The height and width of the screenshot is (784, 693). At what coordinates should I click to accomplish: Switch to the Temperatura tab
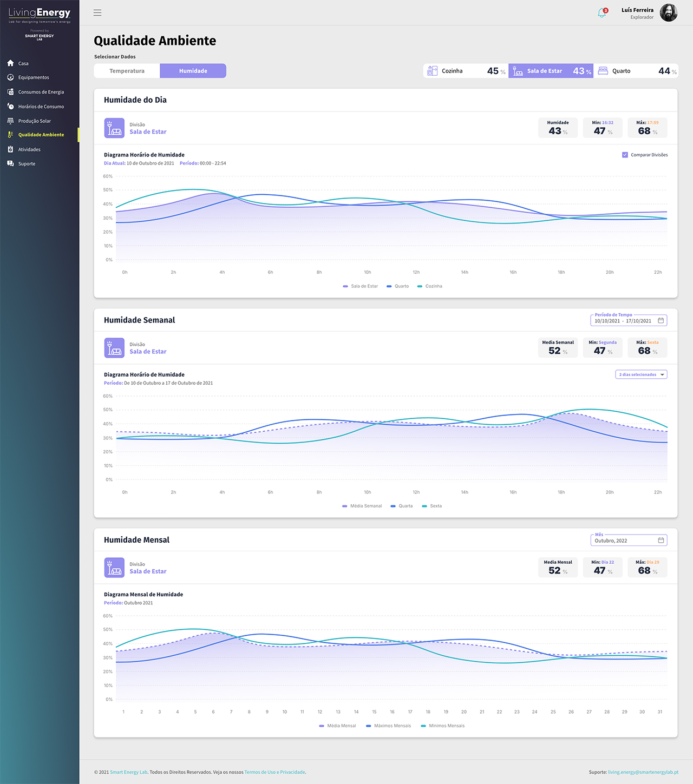[x=127, y=71]
